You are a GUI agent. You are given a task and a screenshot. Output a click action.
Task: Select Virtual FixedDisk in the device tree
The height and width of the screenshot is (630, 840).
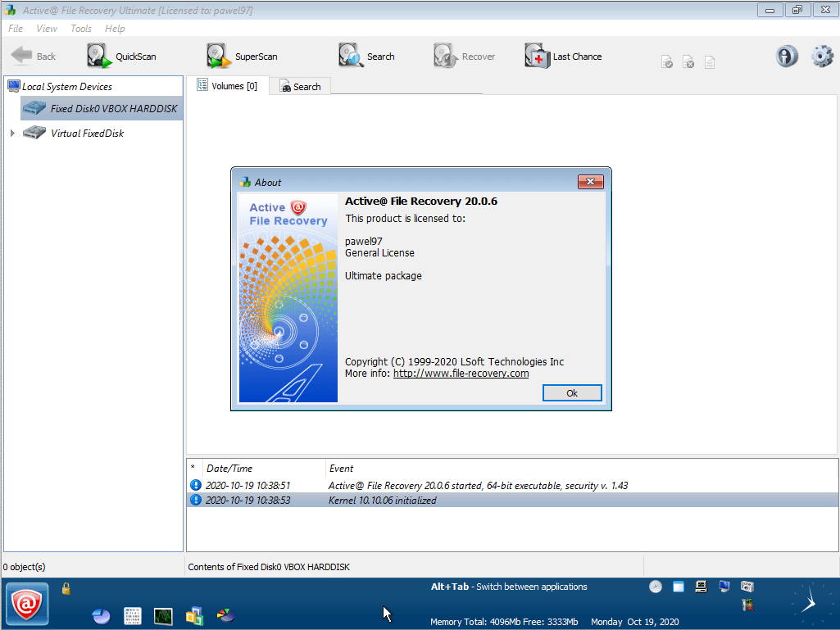click(x=88, y=133)
